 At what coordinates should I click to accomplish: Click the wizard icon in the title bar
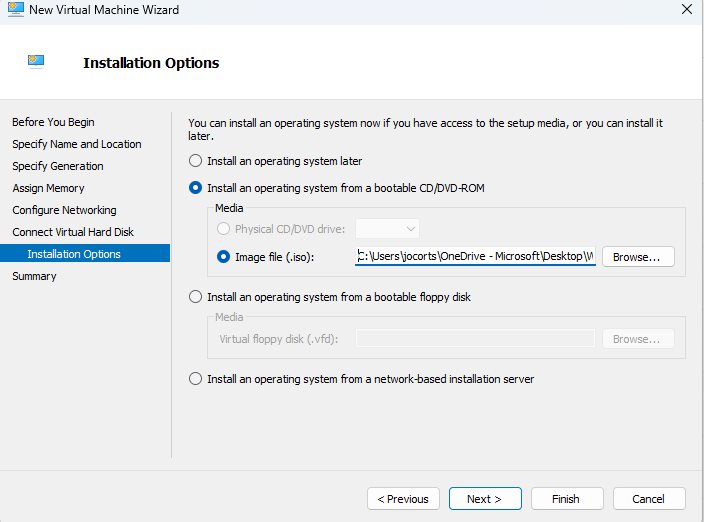click(13, 10)
